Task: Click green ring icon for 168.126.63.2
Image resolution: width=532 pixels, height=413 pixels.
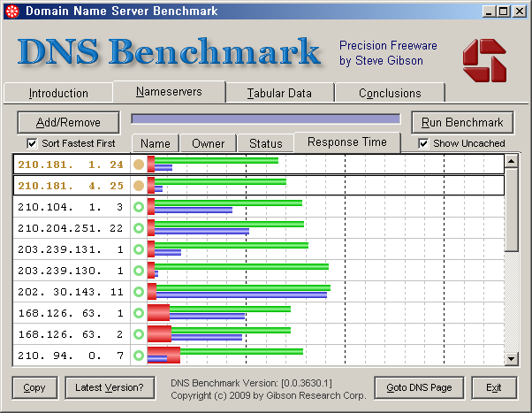Action: click(139, 334)
